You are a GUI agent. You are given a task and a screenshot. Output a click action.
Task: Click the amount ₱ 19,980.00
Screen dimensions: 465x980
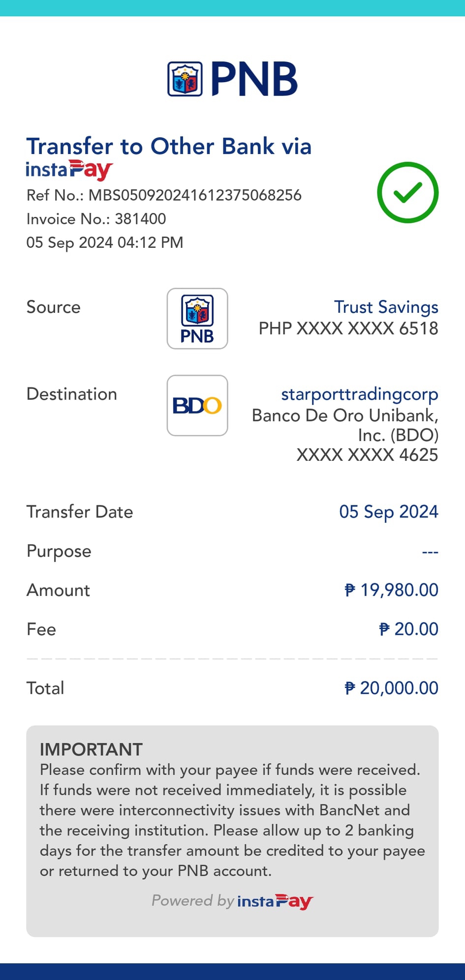click(x=391, y=590)
